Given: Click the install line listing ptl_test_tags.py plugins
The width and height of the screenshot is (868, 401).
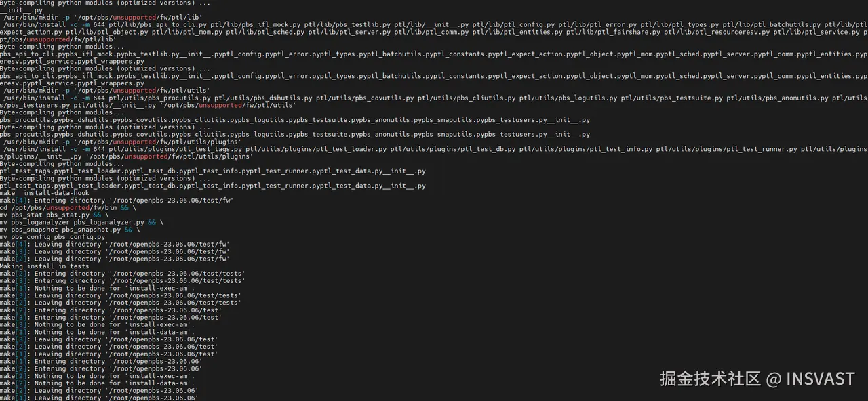Looking at the screenshot, I should (434, 152).
